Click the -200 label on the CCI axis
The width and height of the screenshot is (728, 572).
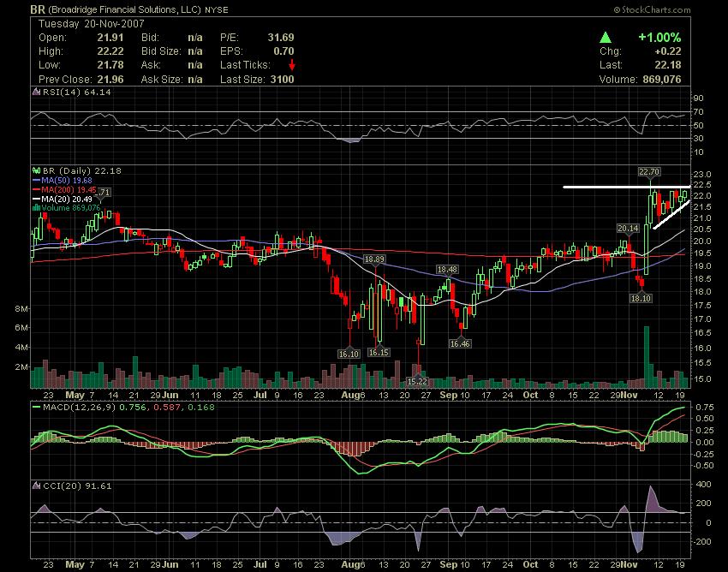(x=702, y=542)
